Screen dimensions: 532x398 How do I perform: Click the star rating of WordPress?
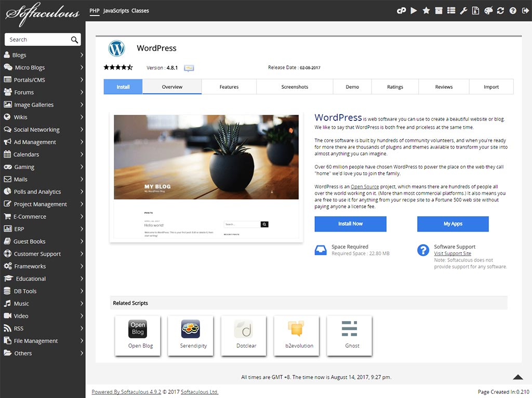118,67
